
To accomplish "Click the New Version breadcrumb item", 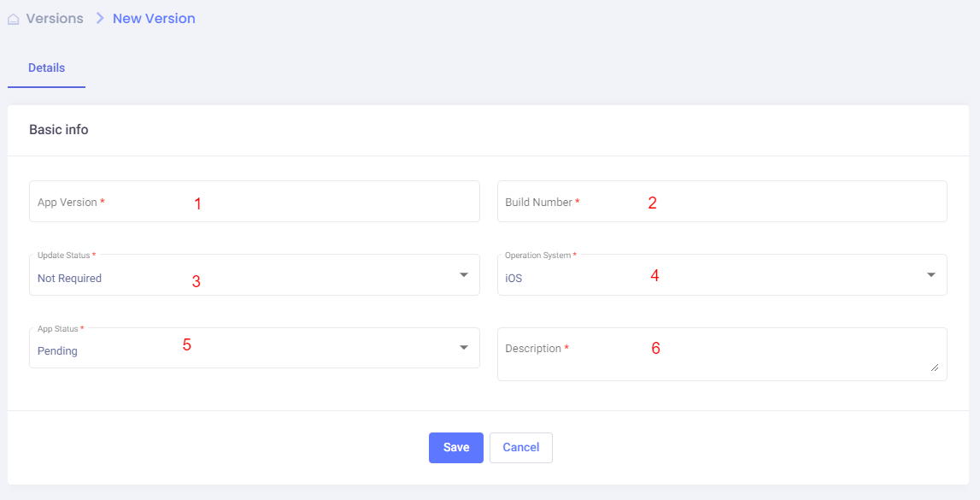I will [x=154, y=19].
